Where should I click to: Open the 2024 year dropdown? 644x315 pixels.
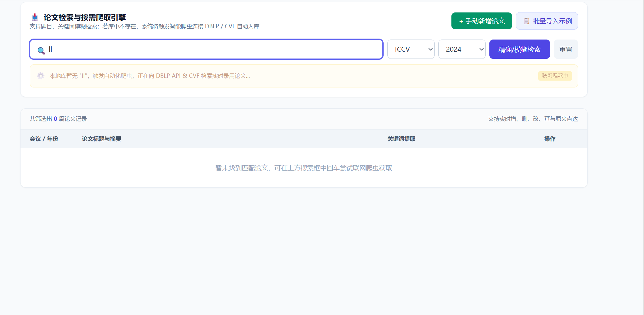click(x=462, y=49)
